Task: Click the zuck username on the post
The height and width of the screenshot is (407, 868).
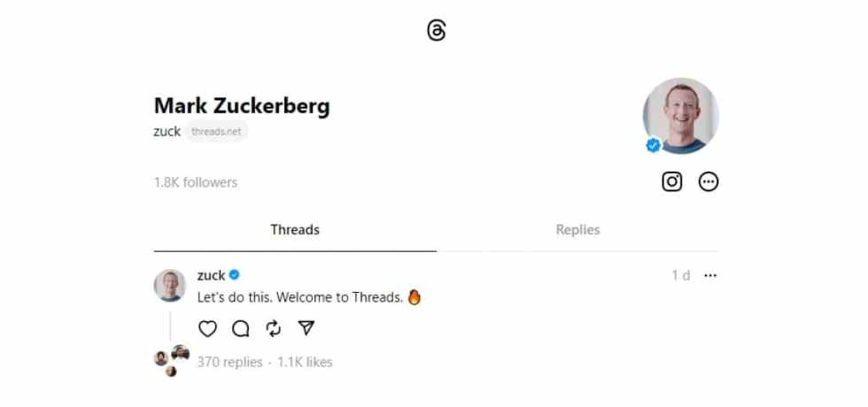Action: pyautogui.click(x=211, y=275)
